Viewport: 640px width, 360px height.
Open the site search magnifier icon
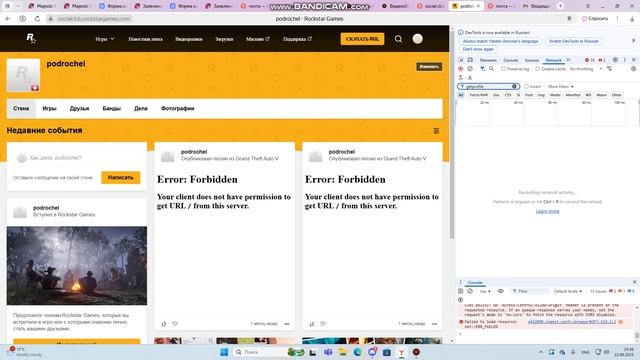[398, 39]
